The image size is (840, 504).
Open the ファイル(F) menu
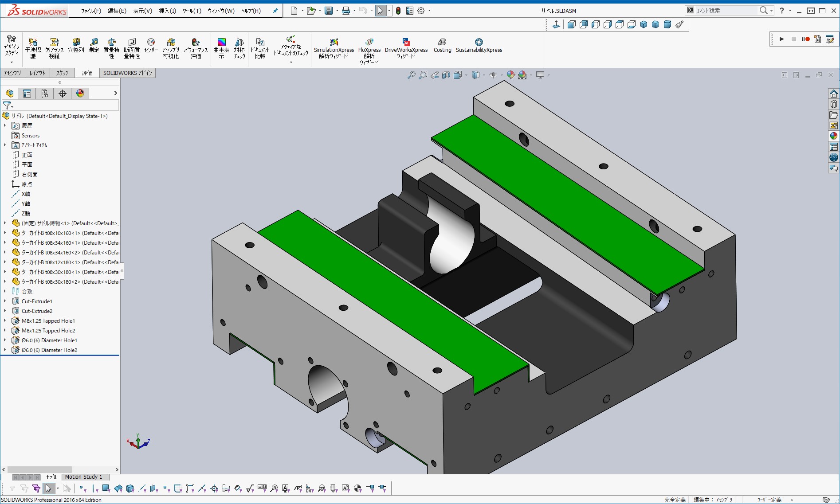tap(91, 11)
